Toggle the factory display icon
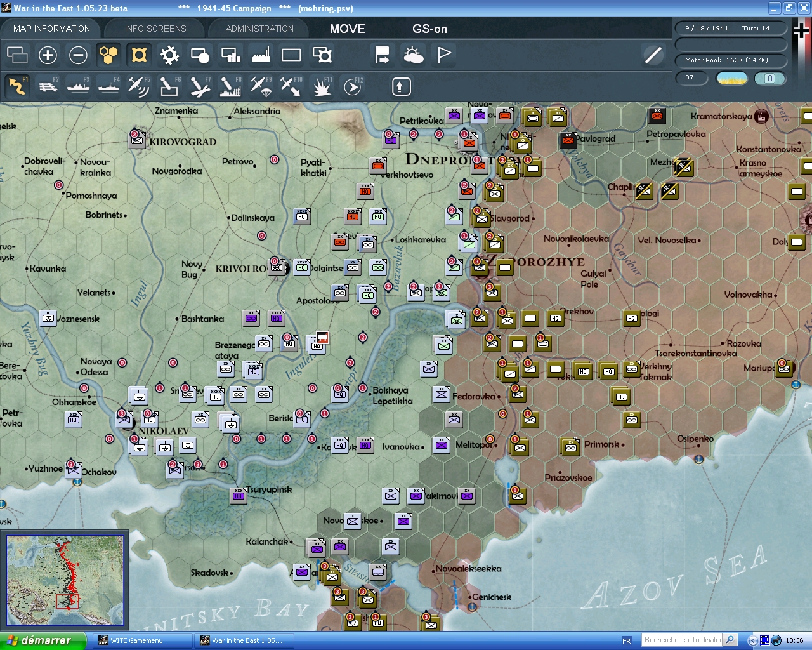This screenshot has width=812, height=650. click(x=261, y=55)
